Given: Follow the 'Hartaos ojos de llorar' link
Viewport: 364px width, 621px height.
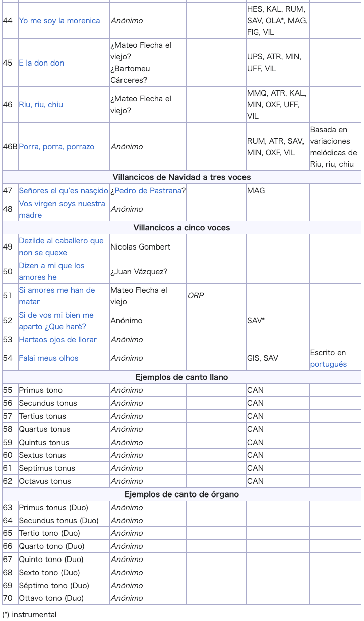Looking at the screenshot, I should [x=57, y=340].
